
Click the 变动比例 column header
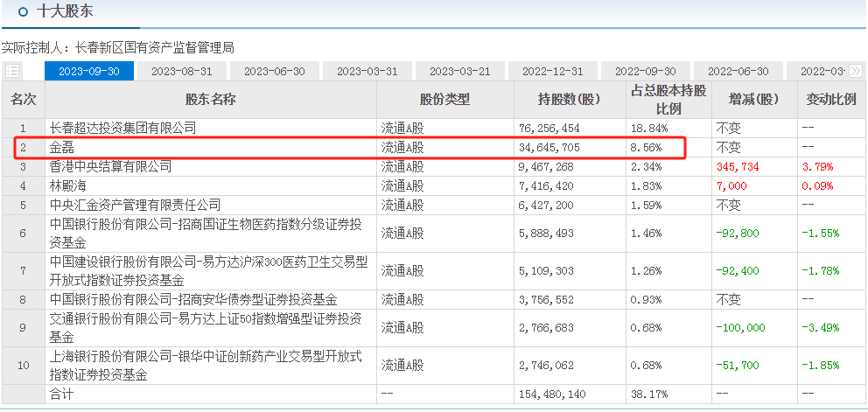831,100
